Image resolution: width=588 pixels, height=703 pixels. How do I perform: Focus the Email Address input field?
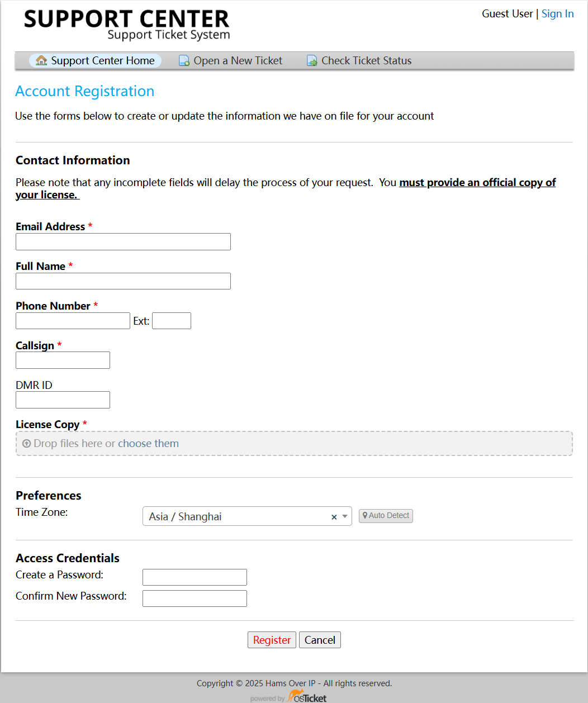(x=123, y=241)
